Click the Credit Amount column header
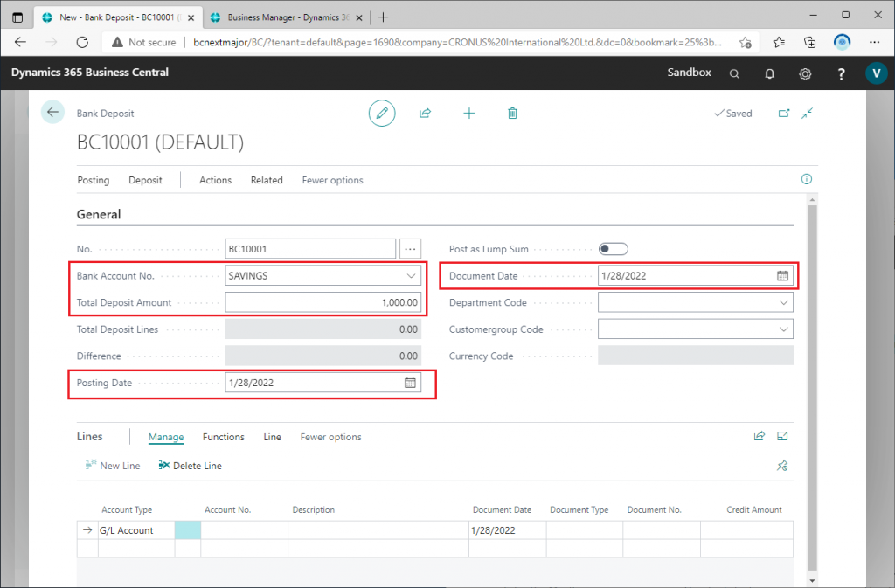The image size is (895, 588). tap(753, 510)
